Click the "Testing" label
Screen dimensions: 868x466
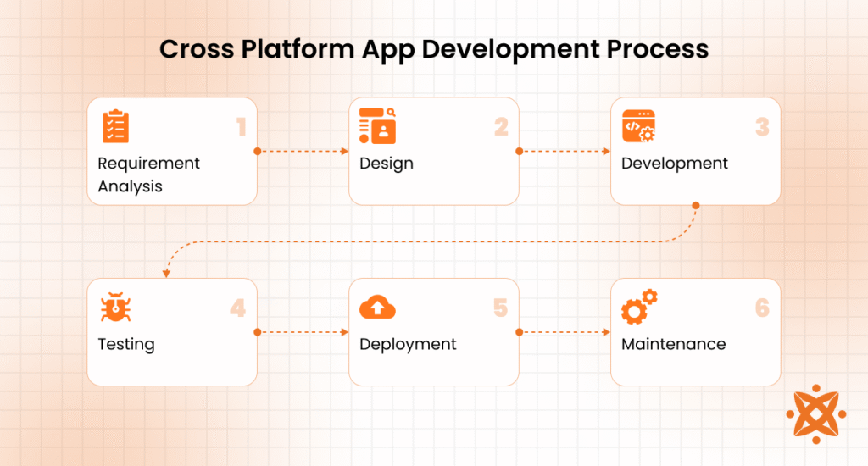click(126, 344)
